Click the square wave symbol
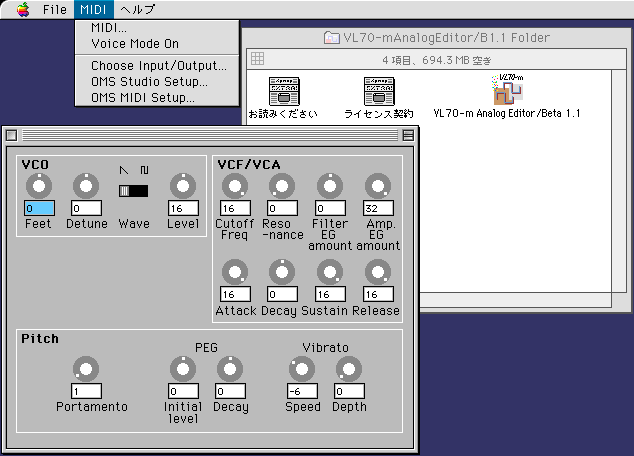634x456 pixels. 144,170
